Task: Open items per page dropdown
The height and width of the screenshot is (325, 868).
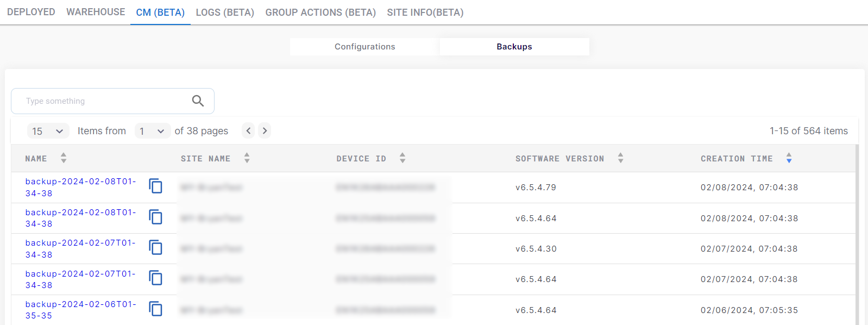Action: click(48, 131)
